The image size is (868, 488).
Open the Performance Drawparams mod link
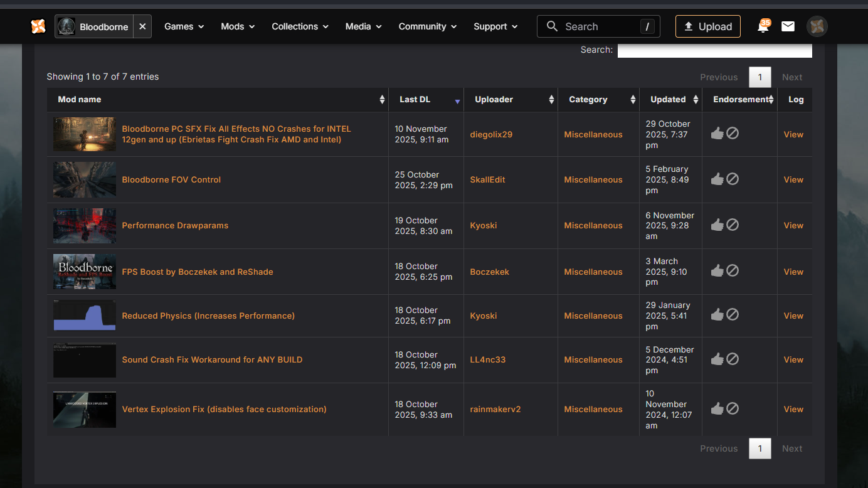[x=175, y=225]
